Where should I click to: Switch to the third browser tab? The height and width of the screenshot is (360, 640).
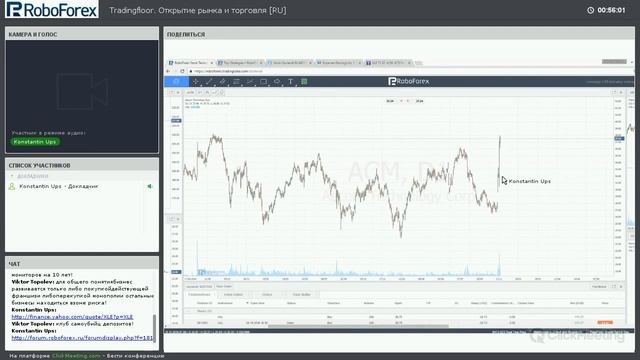[289, 63]
